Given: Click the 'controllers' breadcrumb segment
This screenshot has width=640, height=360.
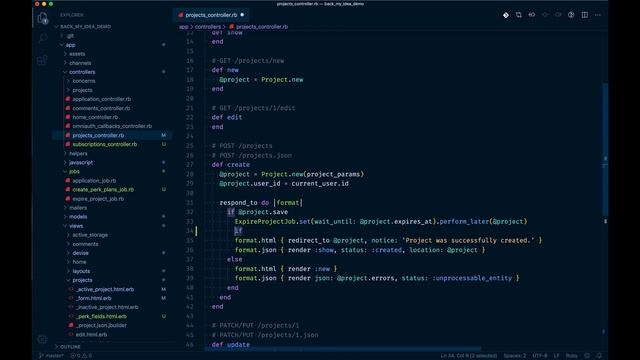Looking at the screenshot, I should pos(207,27).
